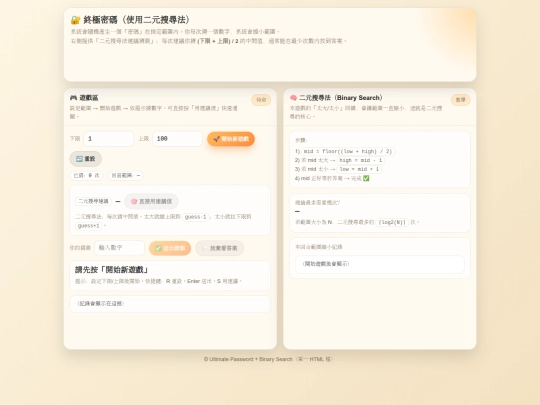
Task: Click the (開始遊戲後會顯示) placeholder box
Action: [x=380, y=264]
